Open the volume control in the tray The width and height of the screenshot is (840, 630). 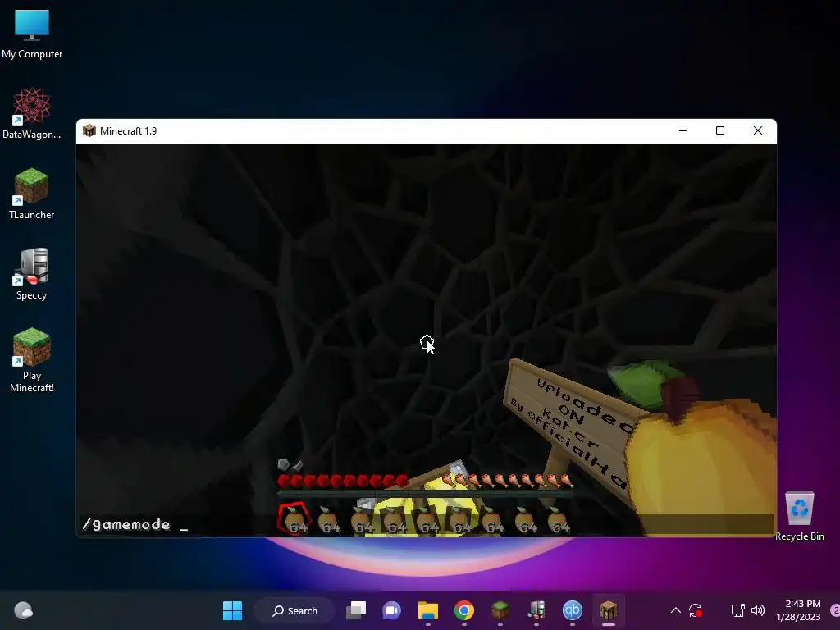757,610
